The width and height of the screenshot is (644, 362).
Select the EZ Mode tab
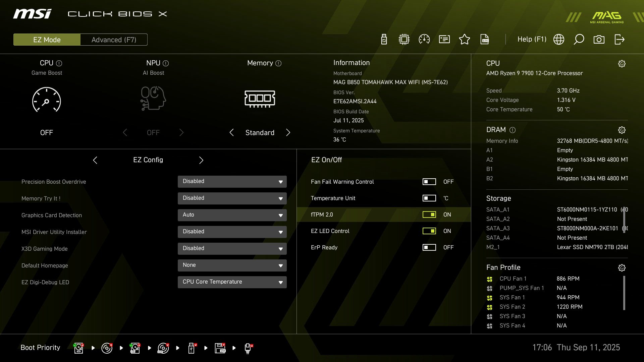click(x=47, y=40)
